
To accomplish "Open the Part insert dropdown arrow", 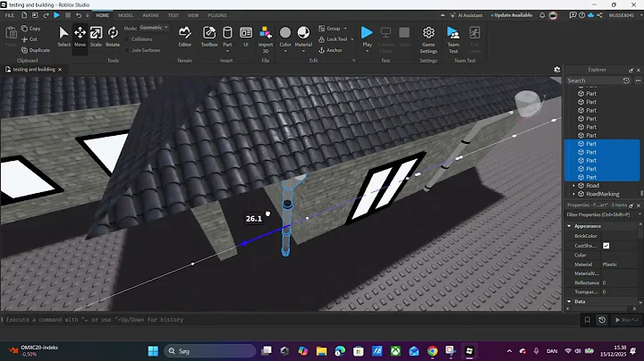I will pos(227,51).
